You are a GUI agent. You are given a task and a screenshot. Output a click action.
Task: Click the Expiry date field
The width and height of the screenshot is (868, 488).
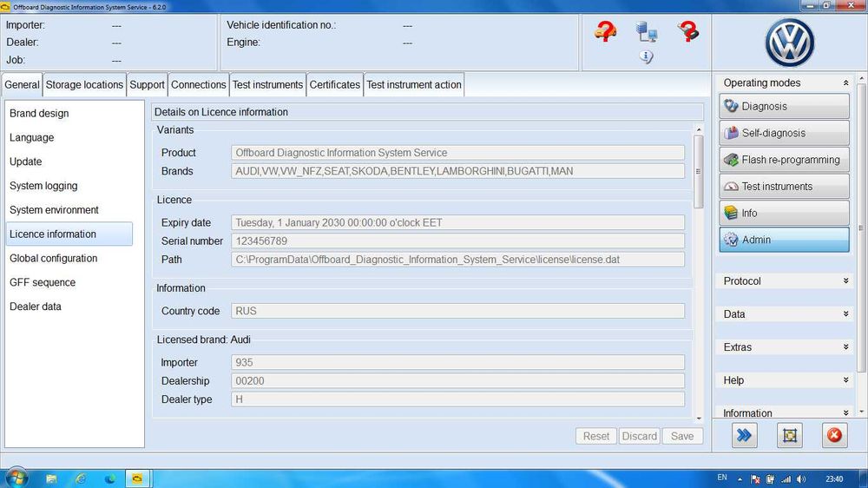[457, 222]
